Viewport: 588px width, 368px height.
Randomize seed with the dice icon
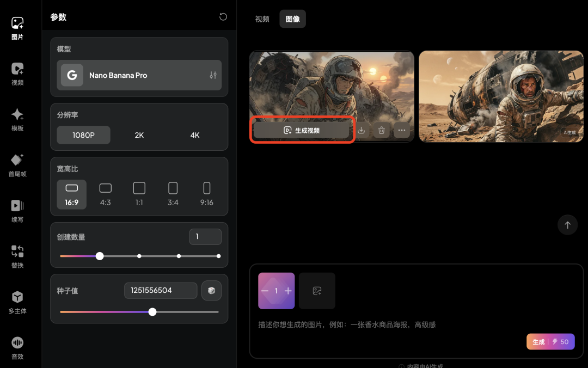tap(211, 290)
